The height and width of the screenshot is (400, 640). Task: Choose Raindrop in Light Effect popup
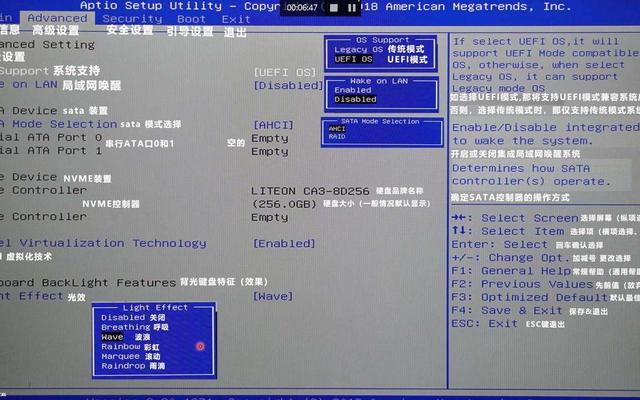pyautogui.click(x=123, y=366)
